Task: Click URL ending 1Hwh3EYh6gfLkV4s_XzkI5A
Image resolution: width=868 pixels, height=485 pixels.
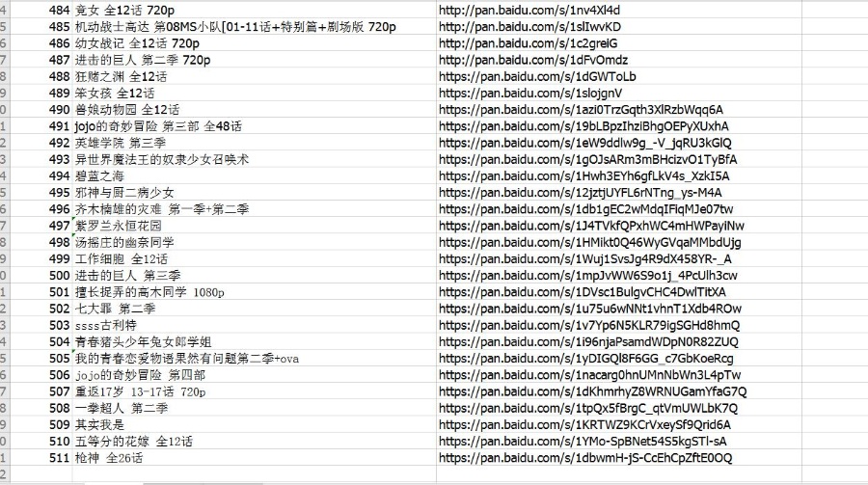Action: point(584,176)
